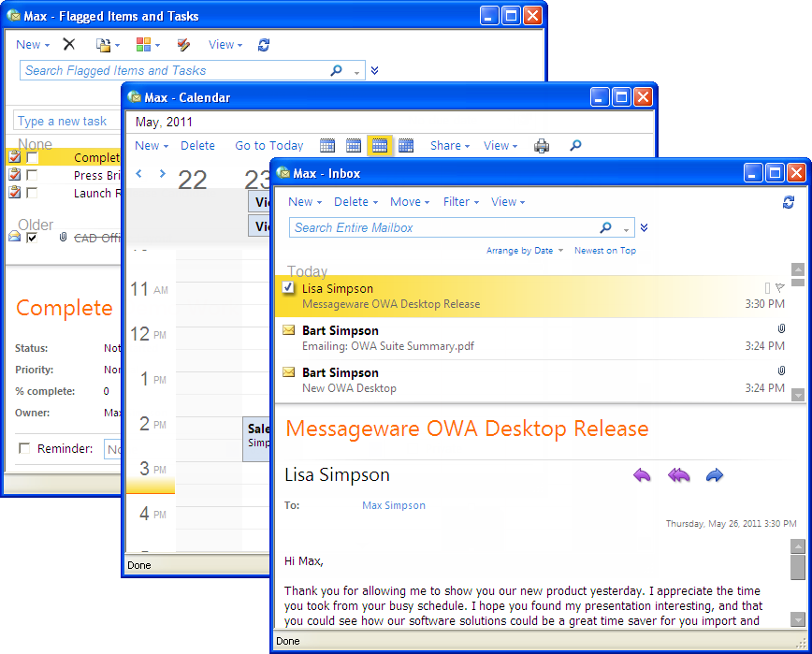Click the Sale appointment in the Calendar
This screenshot has height=654, width=812.
click(x=257, y=439)
